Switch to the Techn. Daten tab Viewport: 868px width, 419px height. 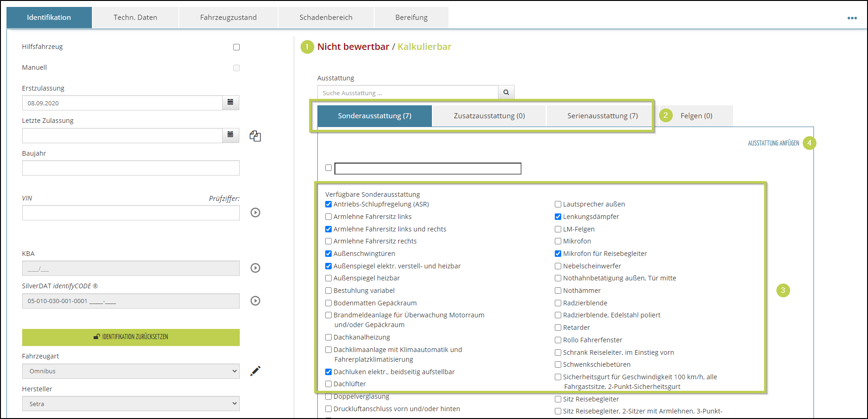point(135,18)
